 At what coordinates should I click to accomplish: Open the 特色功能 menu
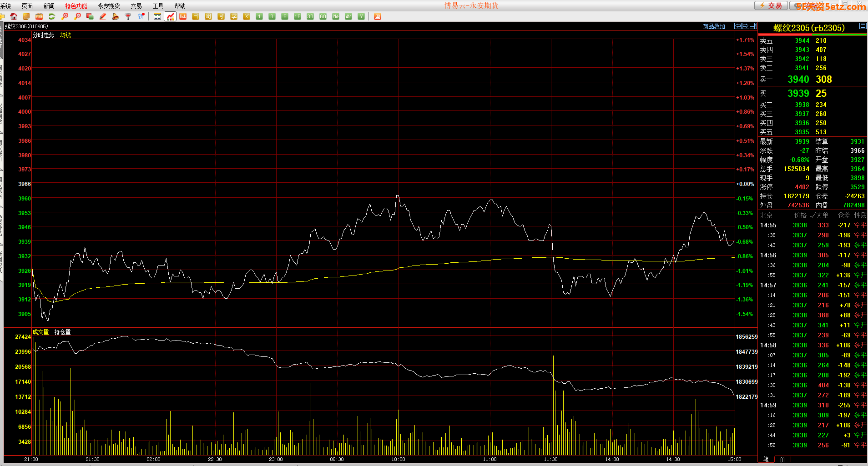[76, 6]
